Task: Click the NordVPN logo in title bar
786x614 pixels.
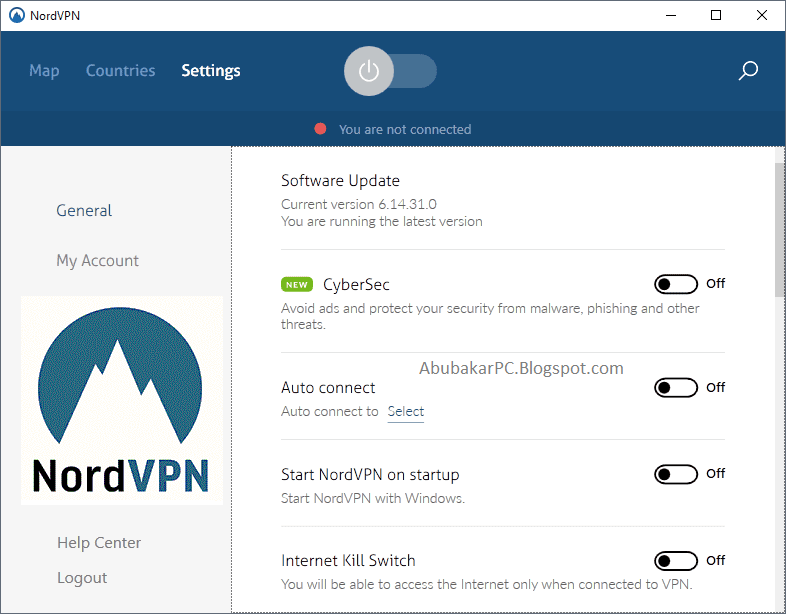Action: 17,16
